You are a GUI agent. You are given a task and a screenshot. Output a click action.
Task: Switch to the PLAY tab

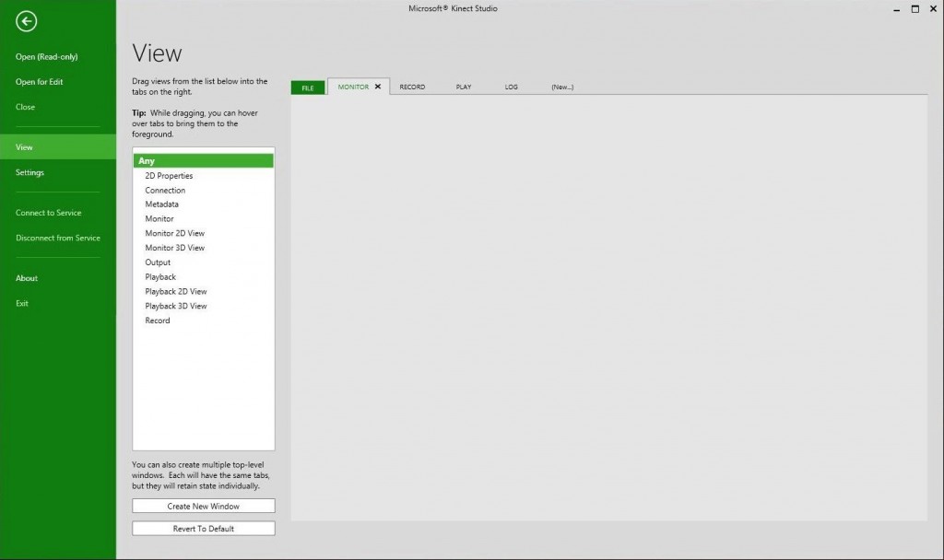(x=463, y=87)
